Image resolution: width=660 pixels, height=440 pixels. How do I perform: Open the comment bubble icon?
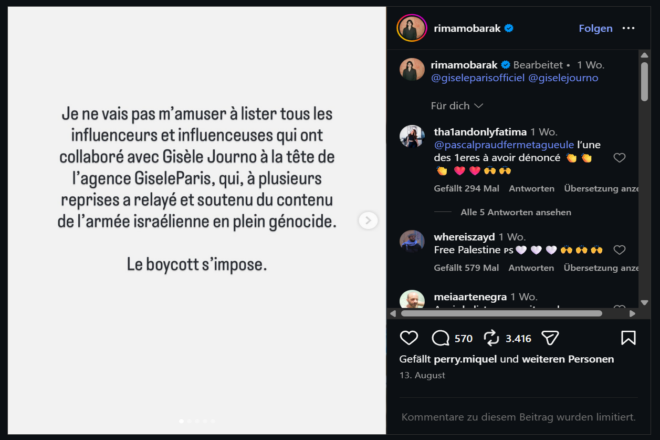pos(440,338)
